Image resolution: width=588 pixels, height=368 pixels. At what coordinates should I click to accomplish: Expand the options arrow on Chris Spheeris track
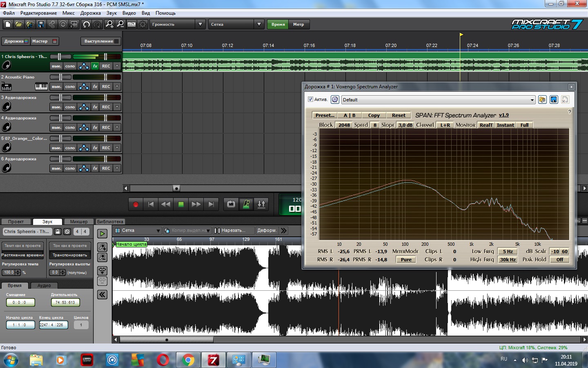click(x=117, y=66)
